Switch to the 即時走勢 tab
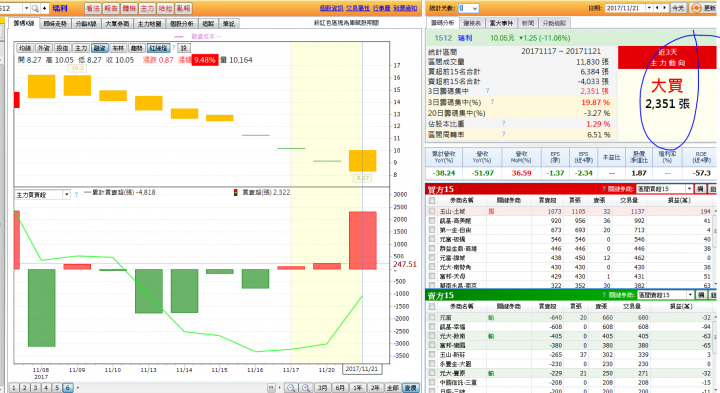 [x=56, y=23]
